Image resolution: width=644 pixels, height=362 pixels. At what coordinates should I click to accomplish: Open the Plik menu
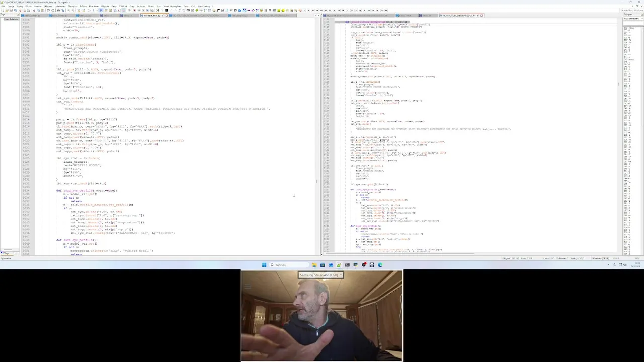pos(3,6)
